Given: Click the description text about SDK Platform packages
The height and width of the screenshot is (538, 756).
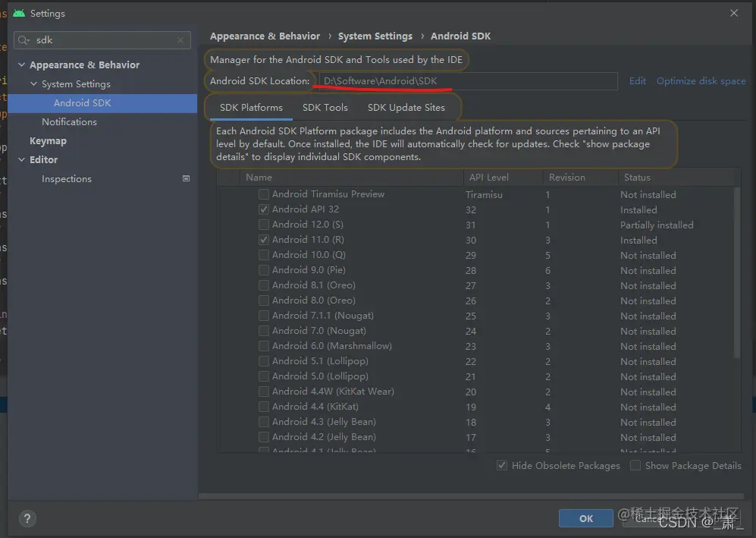Looking at the screenshot, I should pyautogui.click(x=438, y=143).
